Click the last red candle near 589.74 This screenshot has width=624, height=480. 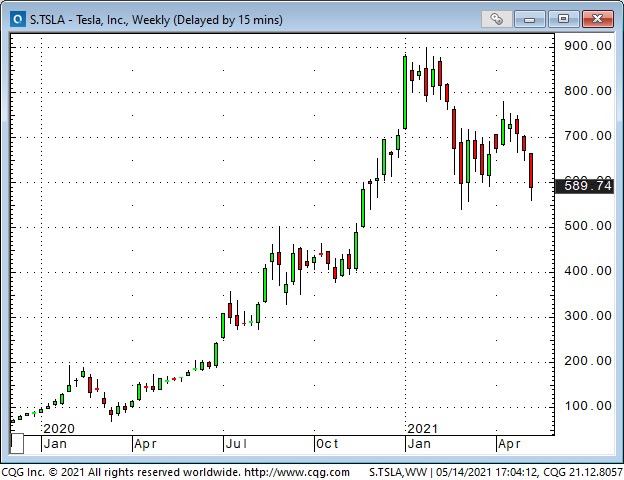coord(531,170)
